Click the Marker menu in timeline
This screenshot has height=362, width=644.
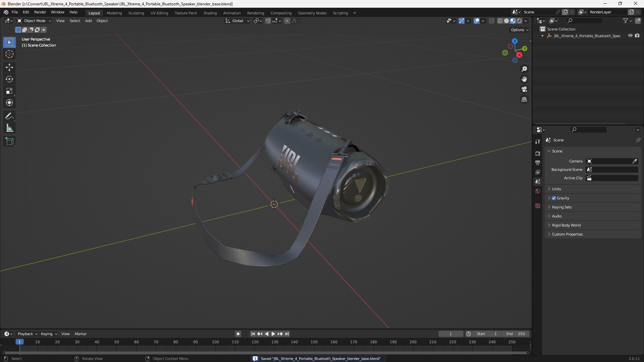point(80,334)
